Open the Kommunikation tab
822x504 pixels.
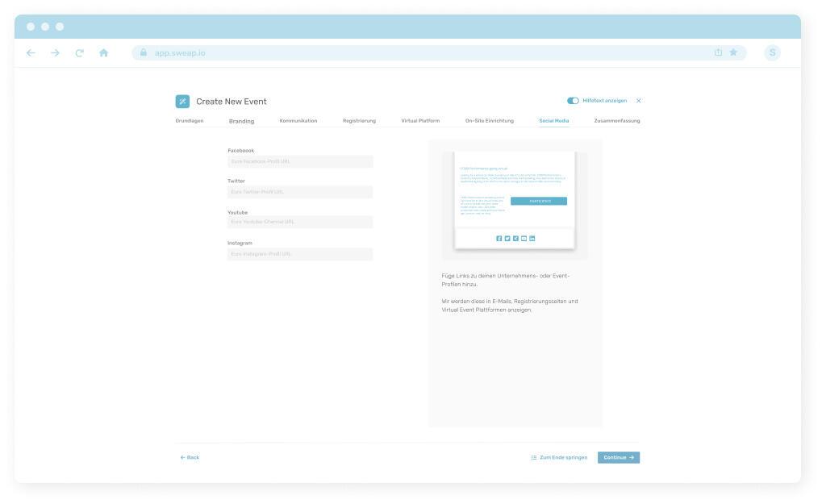298,121
